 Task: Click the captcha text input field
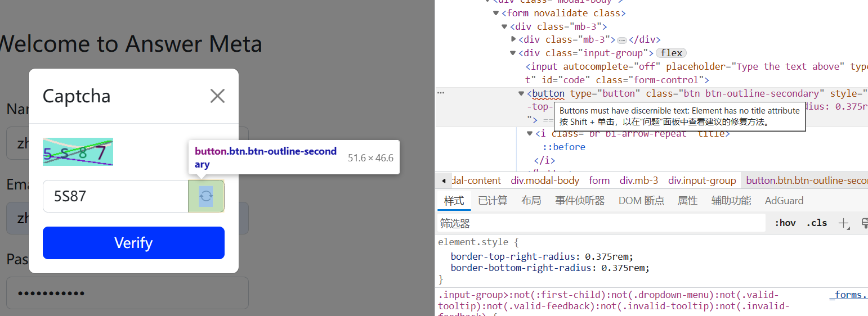coord(115,196)
